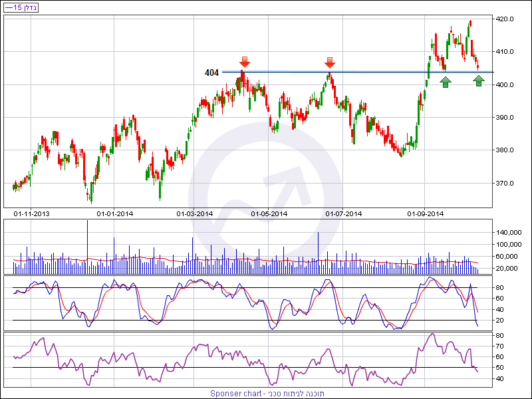Viewport: 532px width, 399px height.
Task: Select the 01-09-2014 date label
Action: (425, 213)
